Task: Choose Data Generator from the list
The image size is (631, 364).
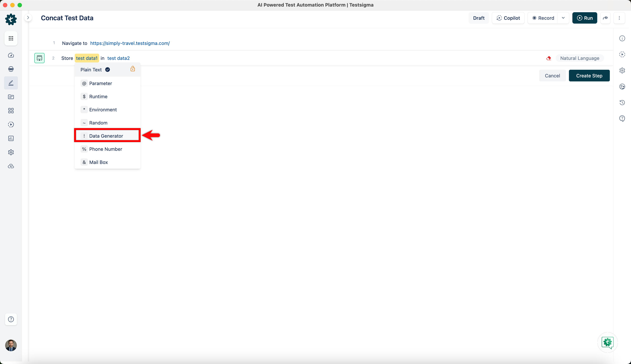Action: (x=106, y=136)
